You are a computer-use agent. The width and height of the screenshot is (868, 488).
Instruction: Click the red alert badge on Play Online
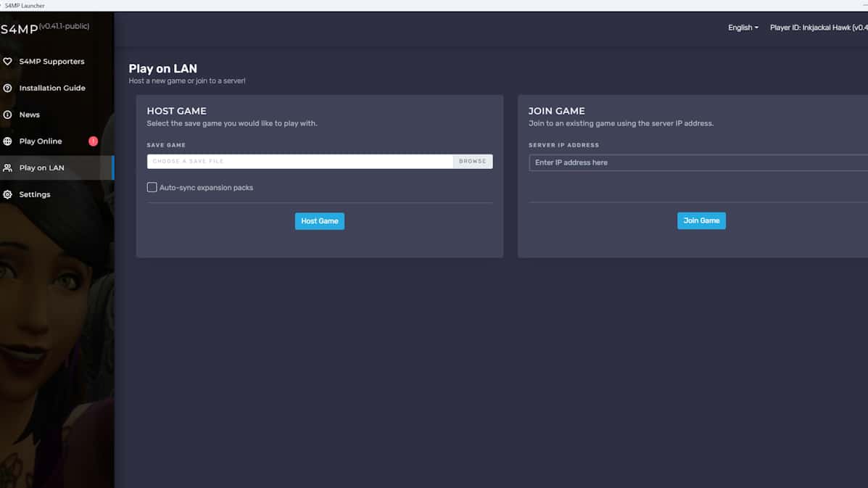tap(93, 141)
